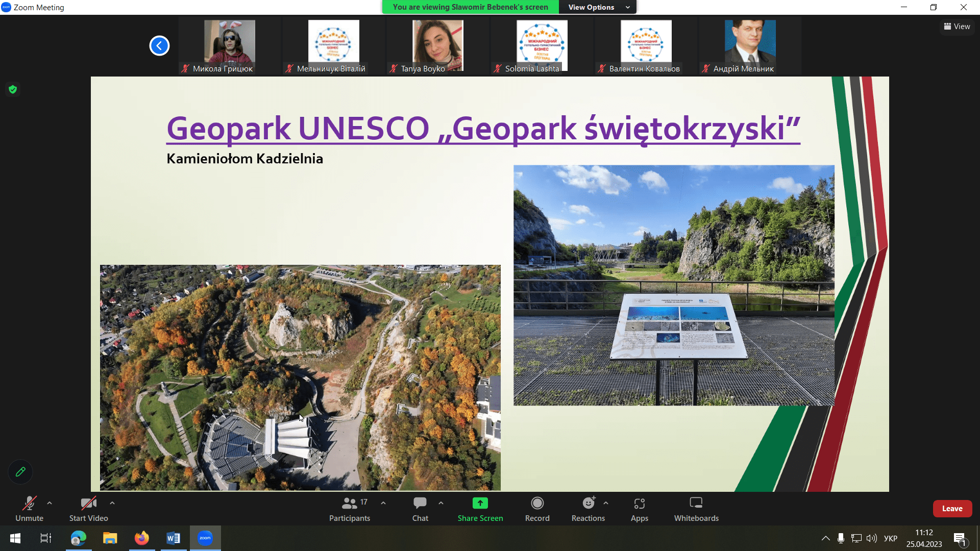Start recording with the Record button
Screen dimensions: 980x551
(x=537, y=509)
